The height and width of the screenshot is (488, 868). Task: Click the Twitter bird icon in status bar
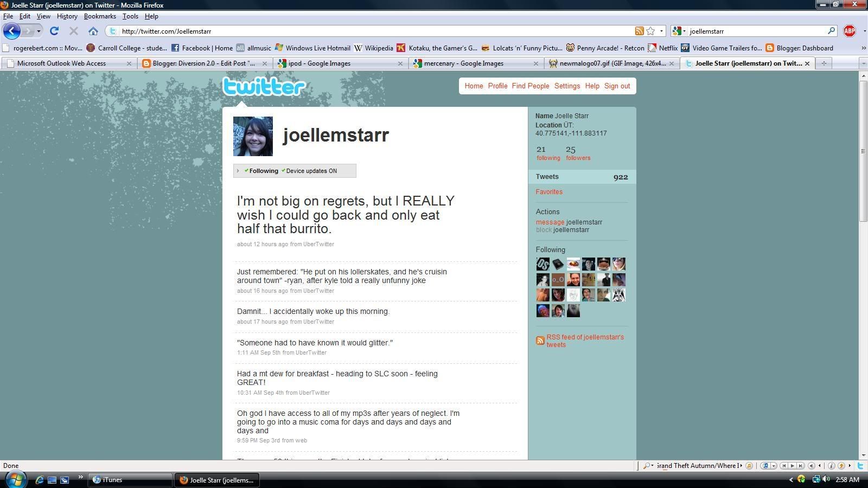(x=860, y=466)
